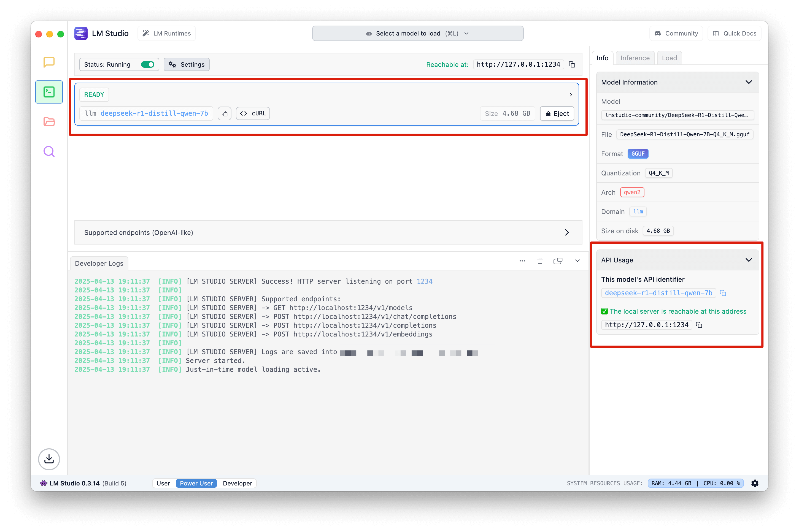Screen dimensions: 799x532
Task: Click the LM Studio version mascot icon
Action: [x=44, y=483]
